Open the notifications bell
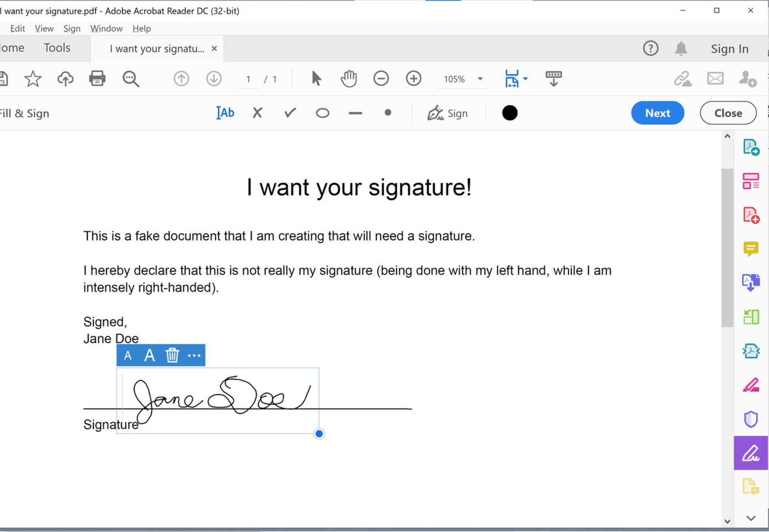 click(681, 48)
